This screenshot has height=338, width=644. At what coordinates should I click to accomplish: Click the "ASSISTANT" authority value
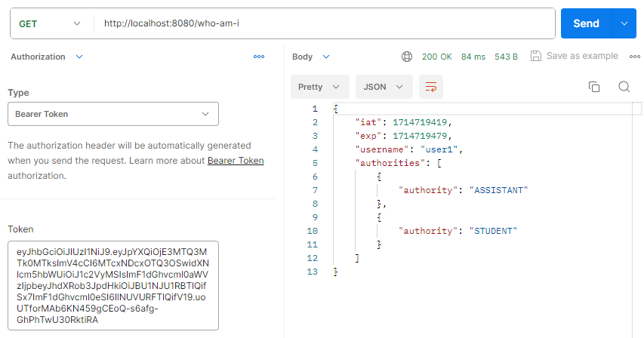coord(498,190)
